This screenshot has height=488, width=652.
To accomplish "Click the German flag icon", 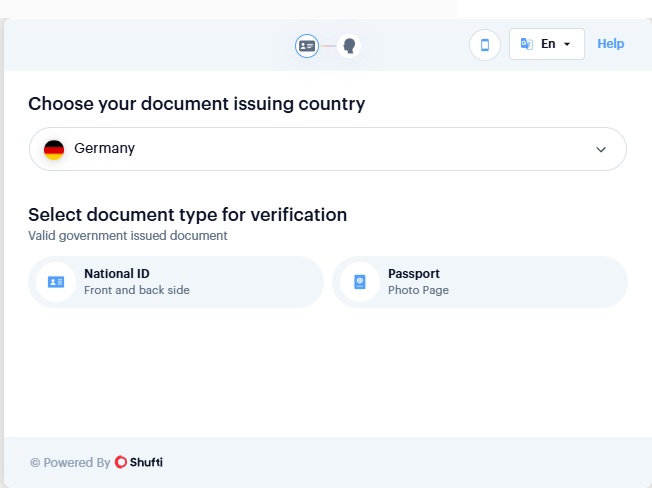I will (x=54, y=149).
